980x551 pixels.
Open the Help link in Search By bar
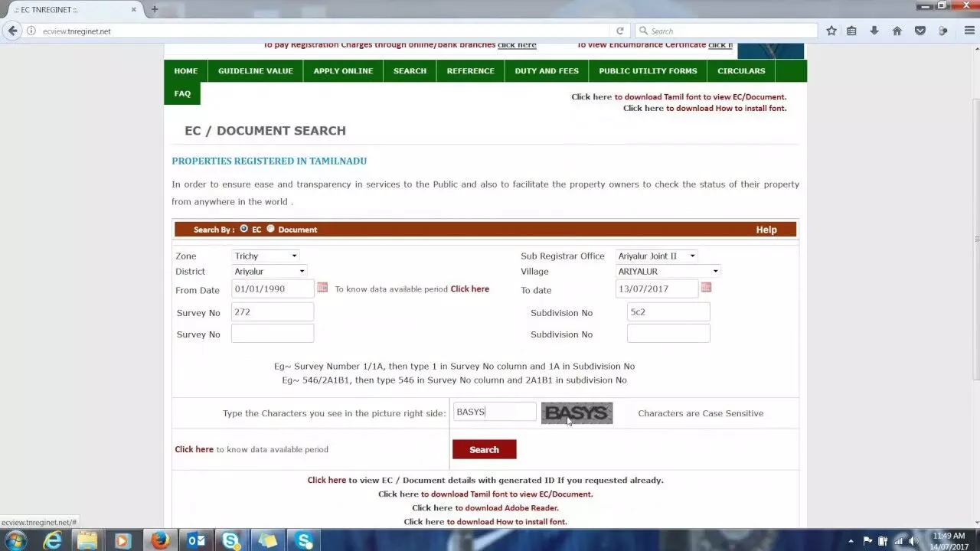point(766,230)
